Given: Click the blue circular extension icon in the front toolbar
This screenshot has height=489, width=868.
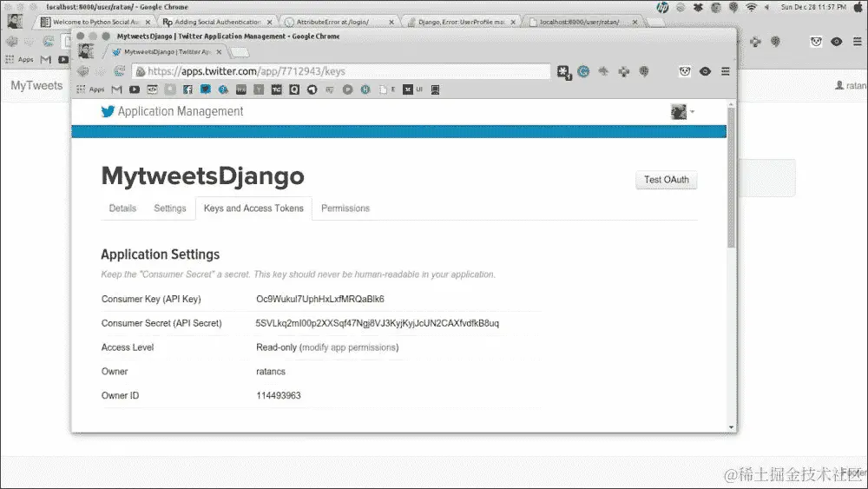Looking at the screenshot, I should [x=583, y=71].
